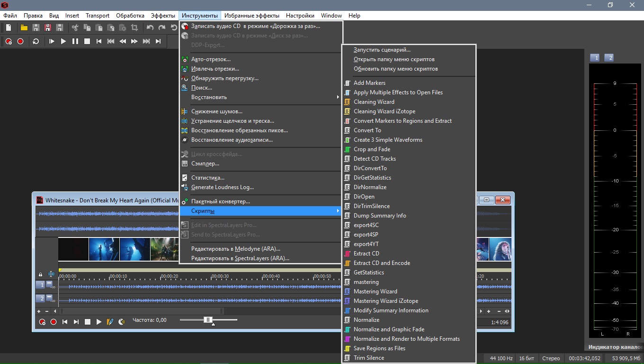Image resolution: width=644 pixels, height=364 pixels.
Task: Toggle the channel 1 meter button
Action: tap(595, 58)
